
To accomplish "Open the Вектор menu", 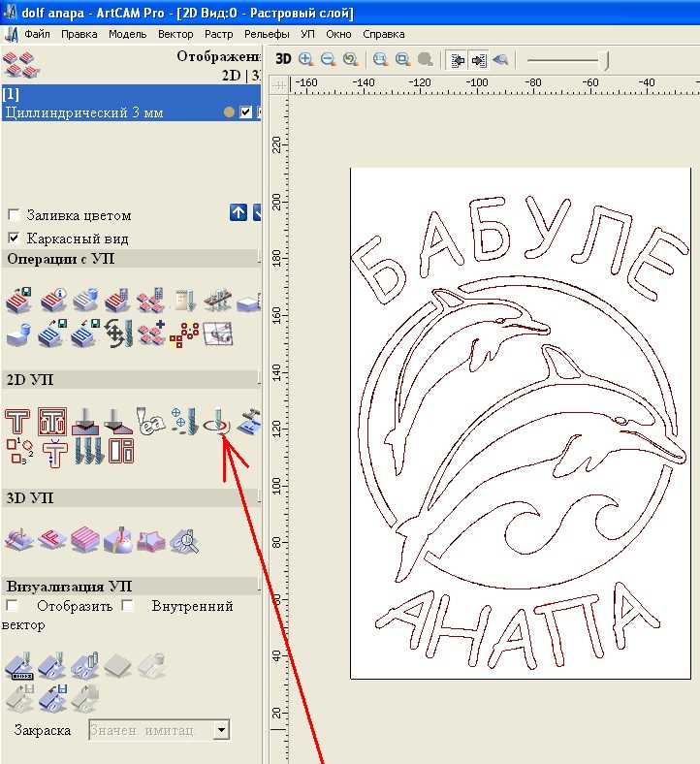I will (x=175, y=34).
